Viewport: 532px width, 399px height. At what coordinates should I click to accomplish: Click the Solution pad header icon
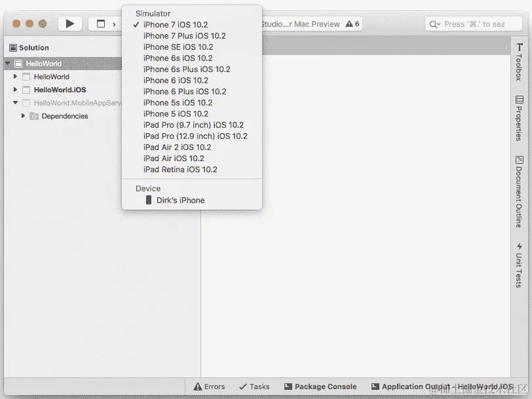(x=13, y=47)
